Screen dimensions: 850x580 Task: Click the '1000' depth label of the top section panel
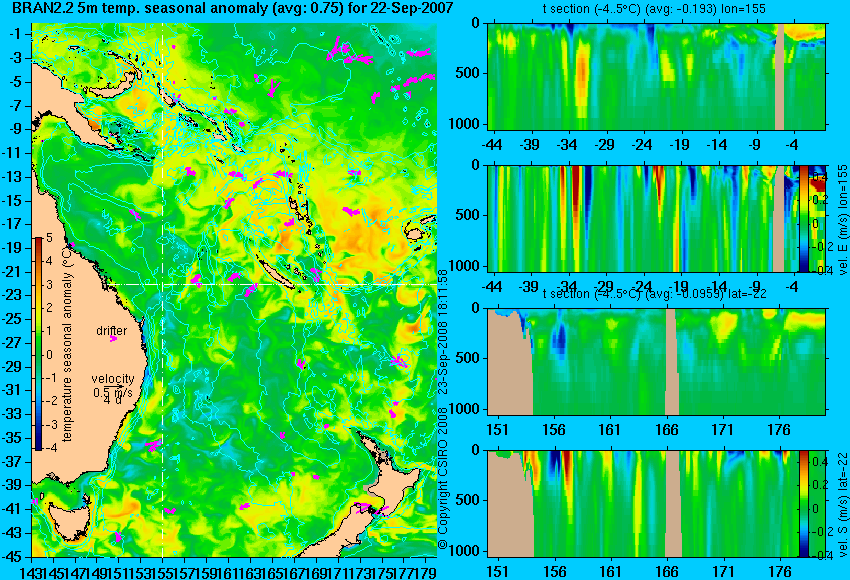coord(465,124)
